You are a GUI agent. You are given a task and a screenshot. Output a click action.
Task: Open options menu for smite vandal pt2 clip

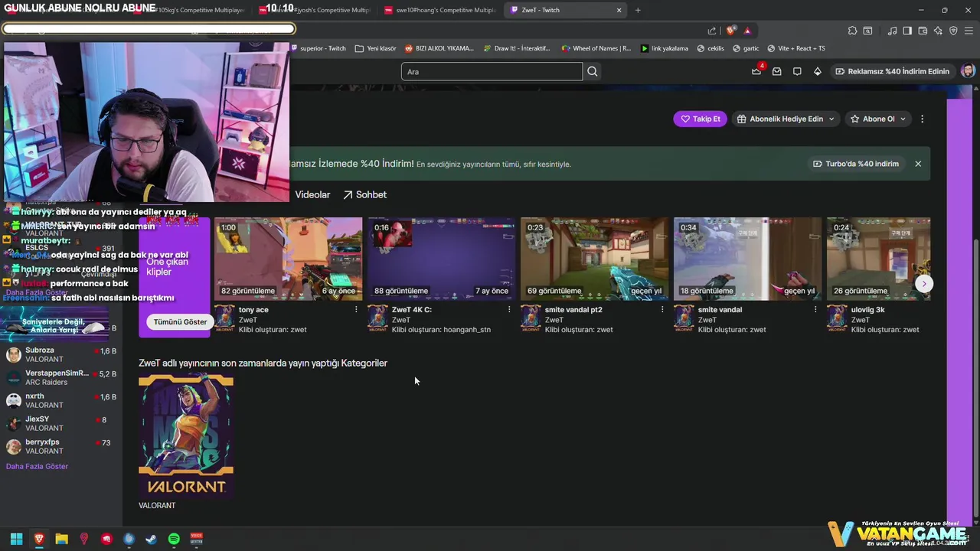click(x=662, y=310)
